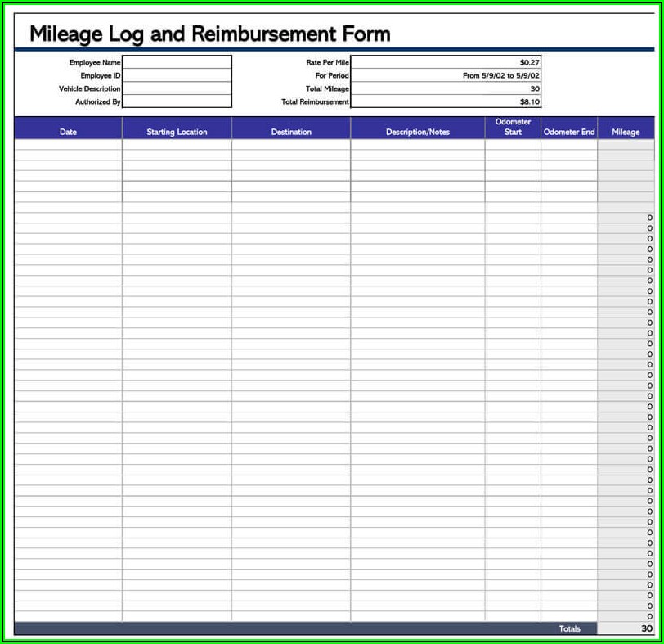
Task: Click the Employee Name input field
Action: pos(177,62)
